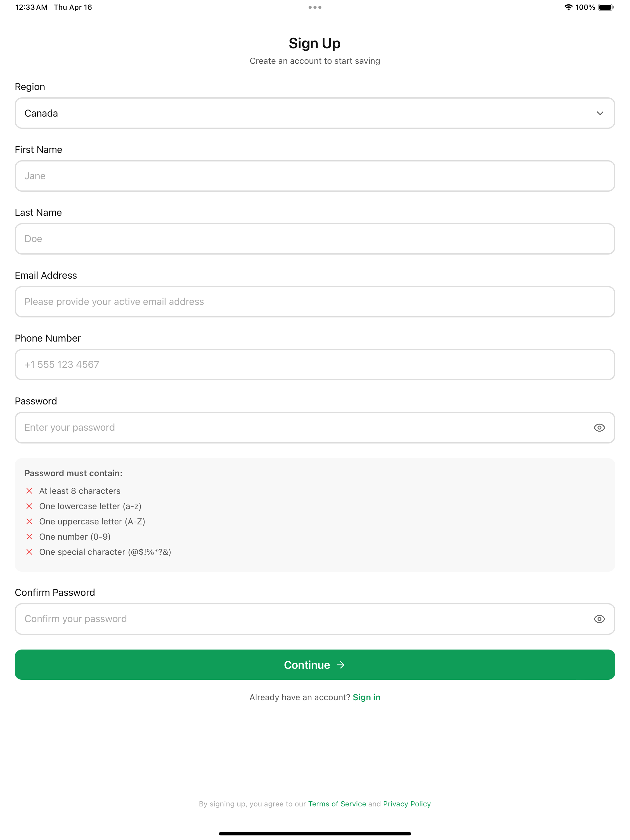Image resolution: width=630 pixels, height=840 pixels.
Task: Open the Region dropdown chevron
Action: [600, 113]
